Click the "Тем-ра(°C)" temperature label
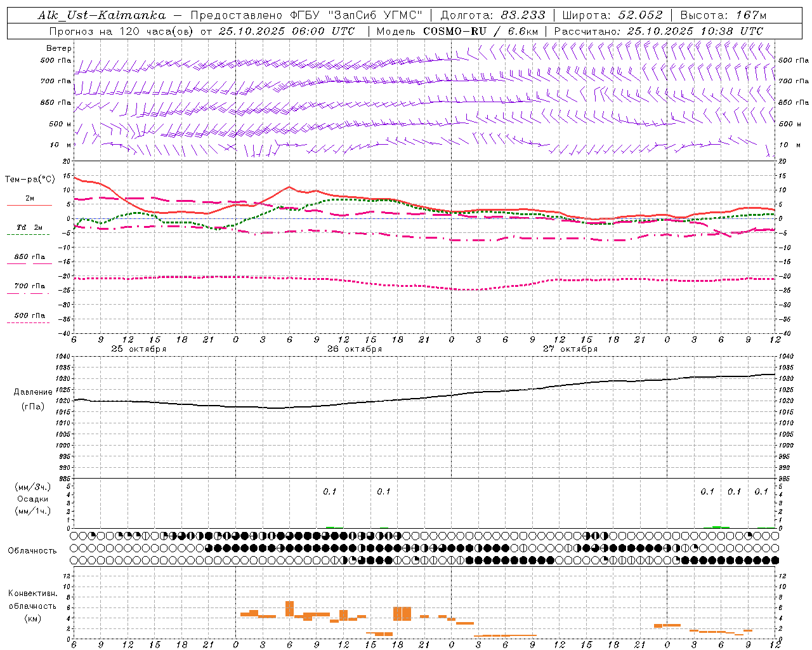 point(30,180)
